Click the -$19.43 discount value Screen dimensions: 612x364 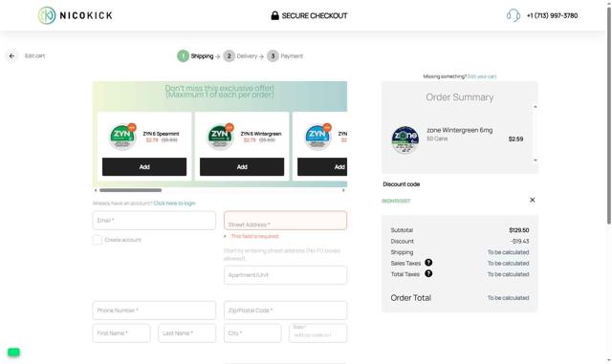tap(519, 241)
